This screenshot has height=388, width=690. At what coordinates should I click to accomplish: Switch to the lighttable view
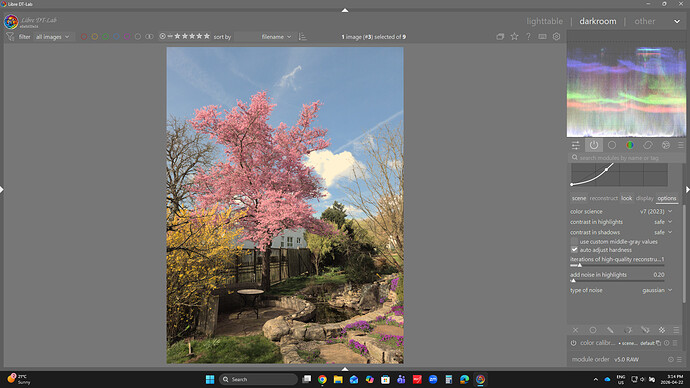[x=544, y=21]
